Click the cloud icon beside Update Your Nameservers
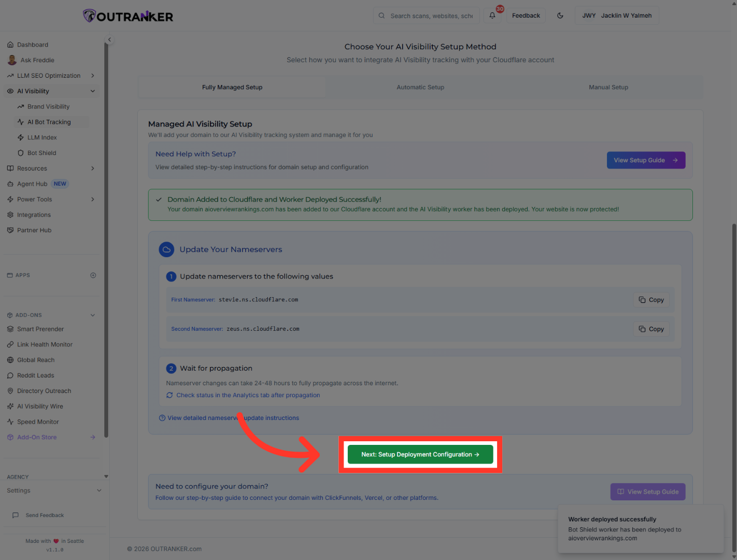The image size is (737, 560). pos(166,250)
